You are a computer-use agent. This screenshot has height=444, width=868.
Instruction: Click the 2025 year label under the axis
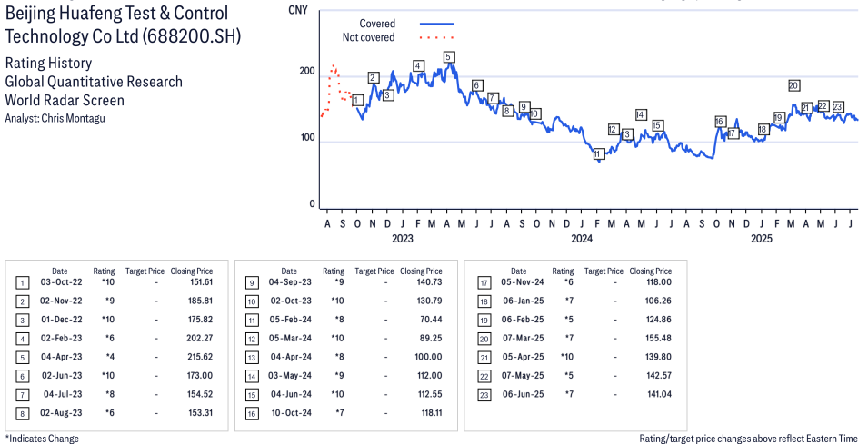pos(761,239)
